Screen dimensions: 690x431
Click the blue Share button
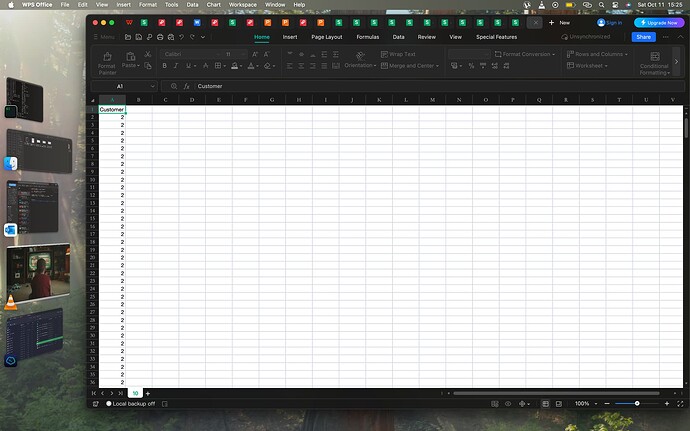point(643,36)
